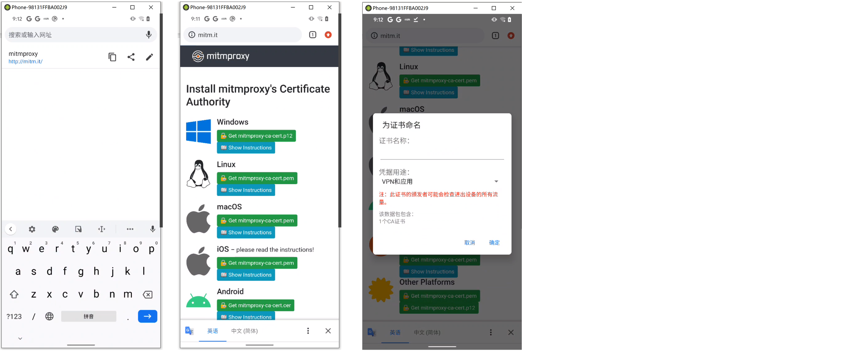Open the http://mitm.it/ link suggestion
The width and height of the screenshot is (868, 353).
[26, 61]
